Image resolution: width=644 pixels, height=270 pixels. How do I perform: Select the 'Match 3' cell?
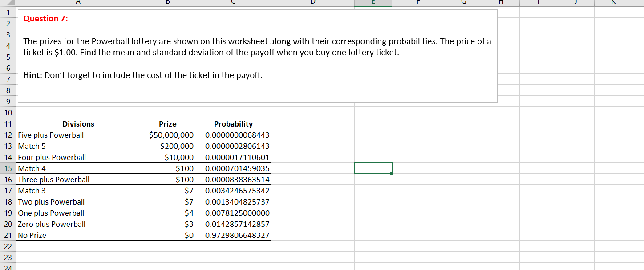pyautogui.click(x=78, y=191)
